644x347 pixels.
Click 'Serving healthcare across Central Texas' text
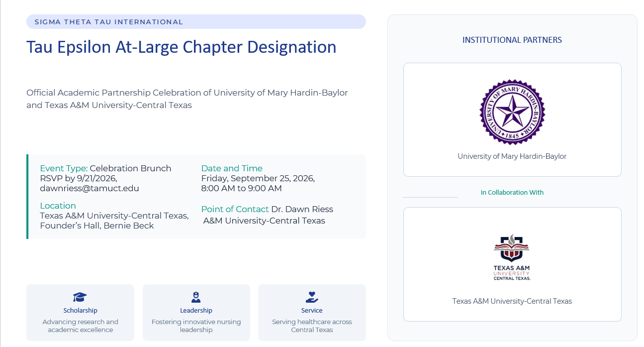coord(312,326)
